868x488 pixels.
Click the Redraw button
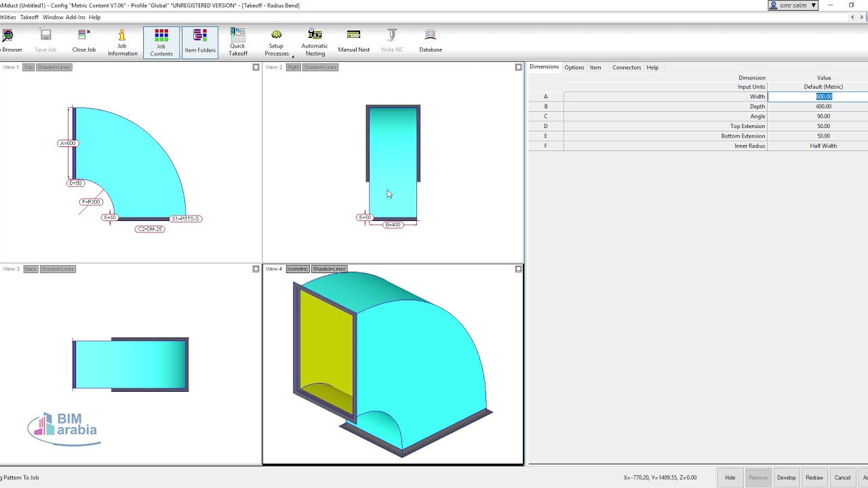[x=814, y=478]
